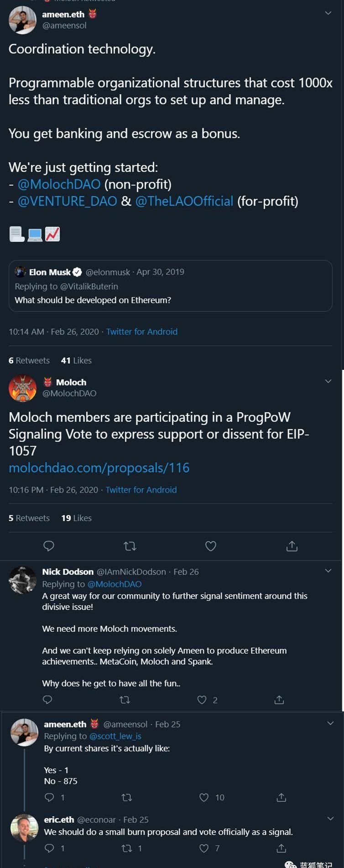The height and width of the screenshot is (868, 344).
Task: Reply to eric.eth's burn proposal tweet
Action: click(x=49, y=848)
